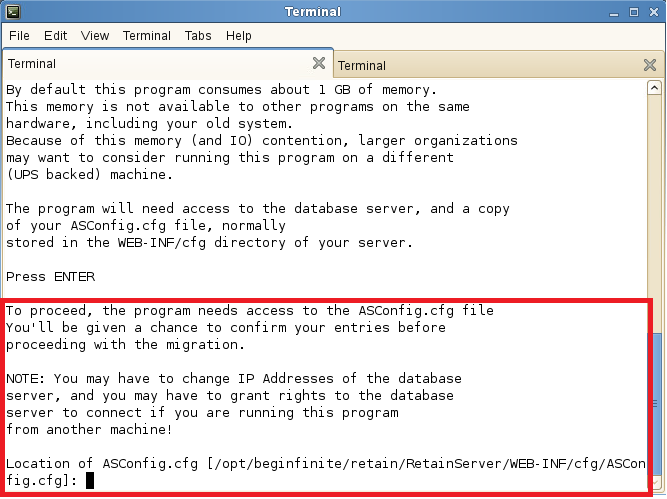Screen dimensions: 667x499
Task: Click the terminal window menu icon in title bar
Action: [x=12, y=12]
